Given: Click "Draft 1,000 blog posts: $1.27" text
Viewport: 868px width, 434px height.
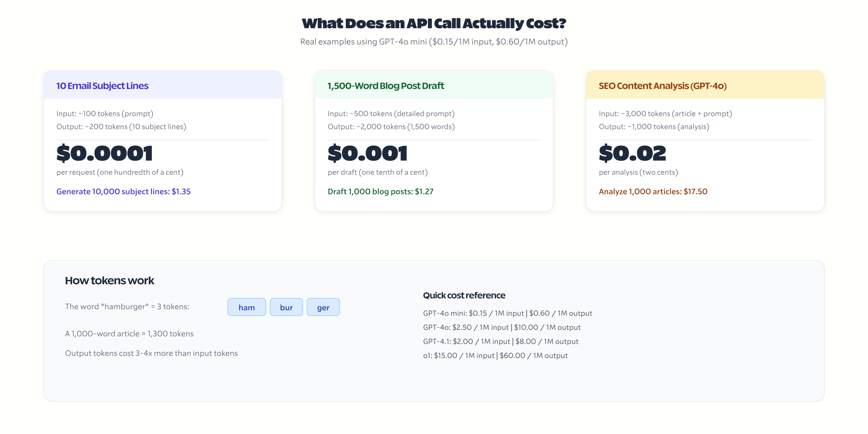Looking at the screenshot, I should click(381, 191).
